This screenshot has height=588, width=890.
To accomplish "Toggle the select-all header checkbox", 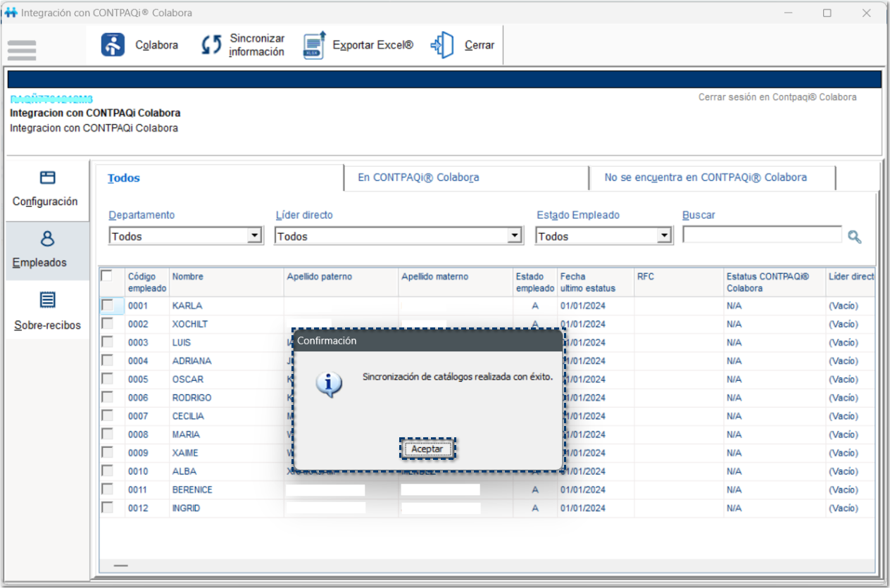I will point(107,276).
